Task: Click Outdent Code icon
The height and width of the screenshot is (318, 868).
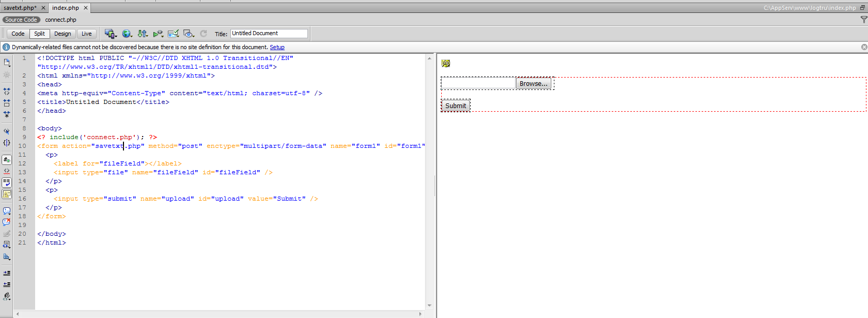Action: pos(7,284)
